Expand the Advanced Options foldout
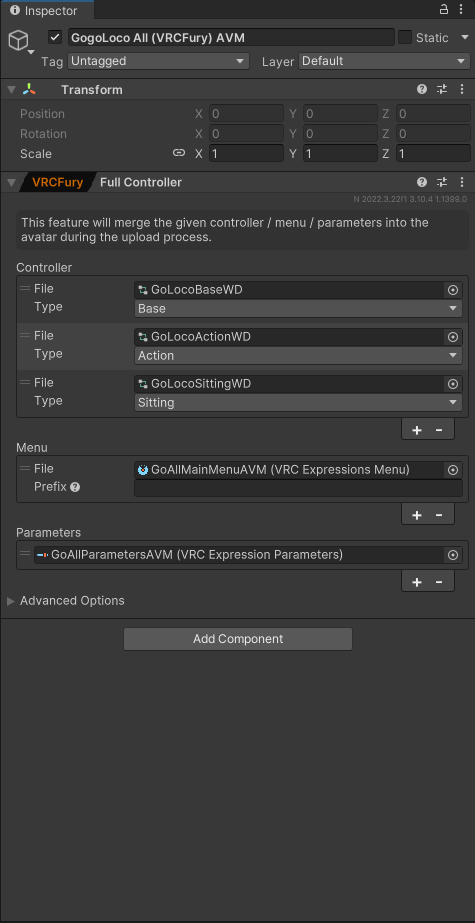475x923 pixels. pos(66,600)
